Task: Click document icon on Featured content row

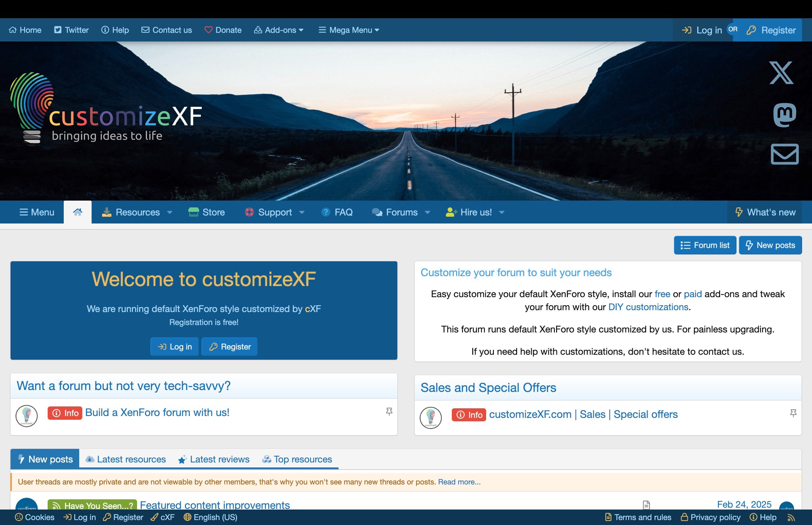Action: tap(646, 505)
